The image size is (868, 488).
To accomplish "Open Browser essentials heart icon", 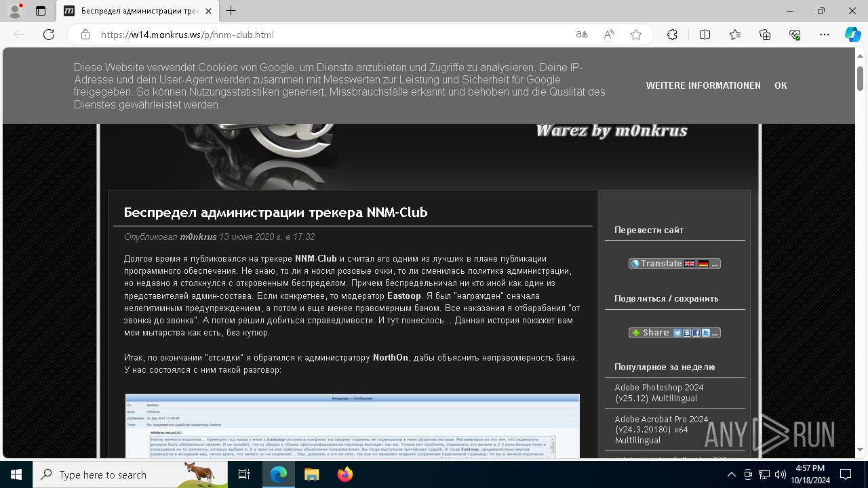I will 795,35.
